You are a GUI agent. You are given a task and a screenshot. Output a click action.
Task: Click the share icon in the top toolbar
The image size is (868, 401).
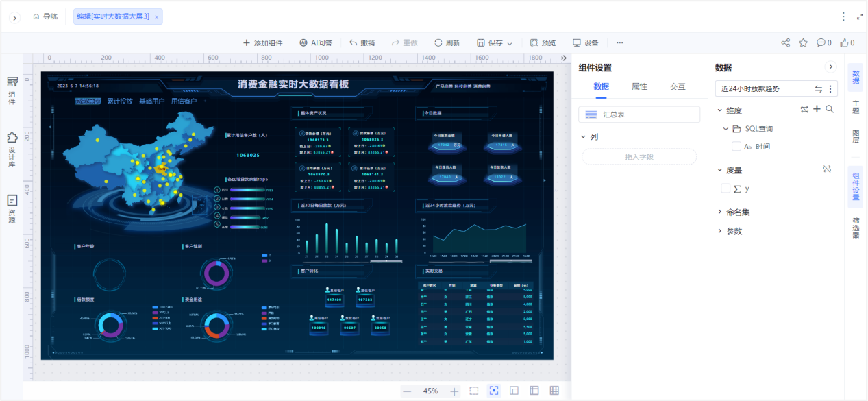coord(786,42)
